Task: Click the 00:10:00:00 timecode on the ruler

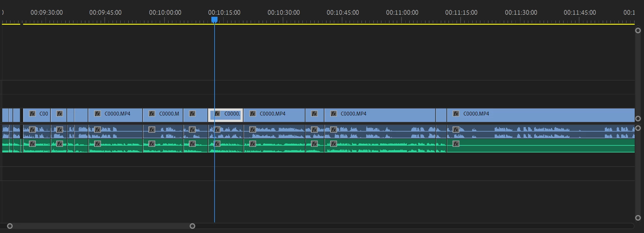Action: pos(165,13)
